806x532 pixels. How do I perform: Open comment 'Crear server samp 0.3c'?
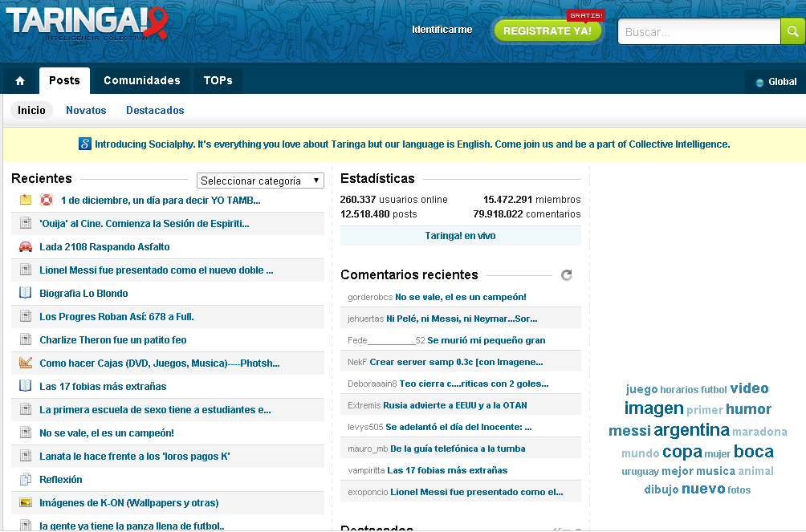coord(456,363)
